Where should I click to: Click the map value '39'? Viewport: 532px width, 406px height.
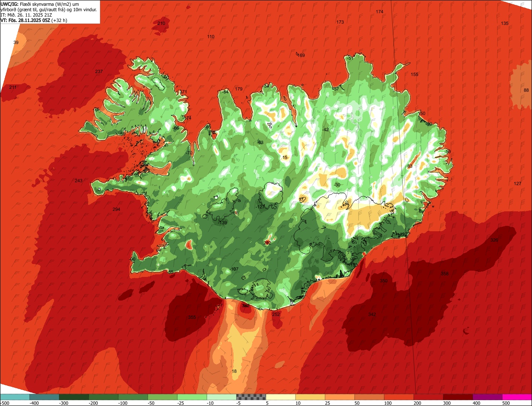click(16, 43)
